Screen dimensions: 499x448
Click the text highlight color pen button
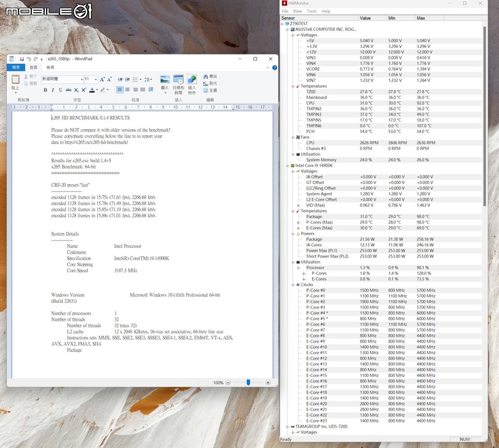(x=102, y=90)
